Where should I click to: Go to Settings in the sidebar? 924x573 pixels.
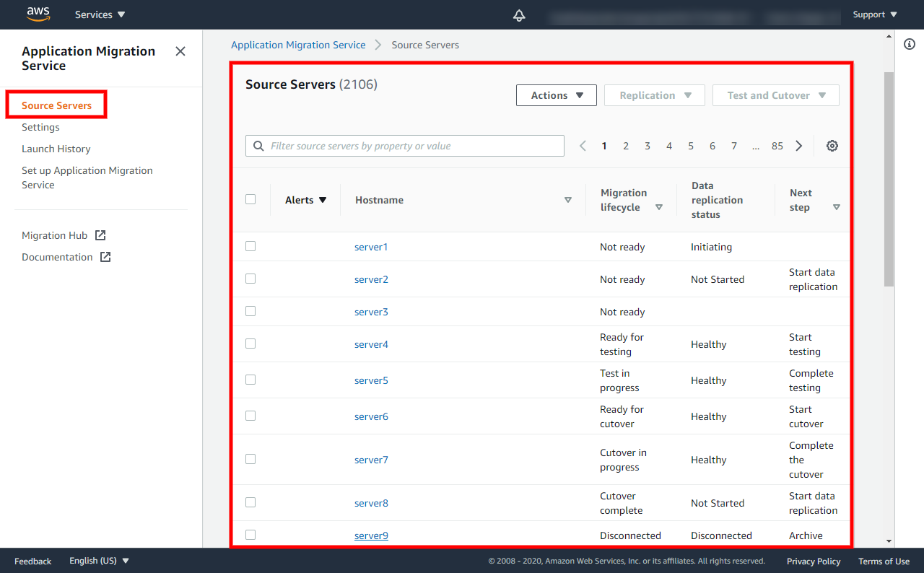pyautogui.click(x=40, y=127)
